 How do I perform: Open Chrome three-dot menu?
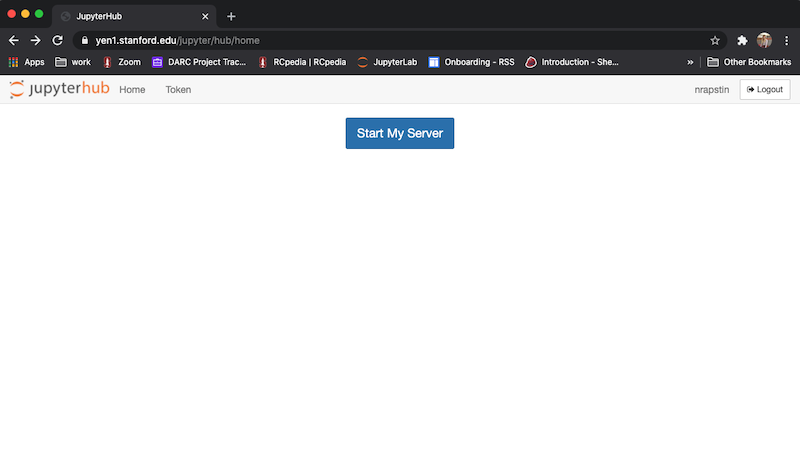pyautogui.click(x=787, y=40)
